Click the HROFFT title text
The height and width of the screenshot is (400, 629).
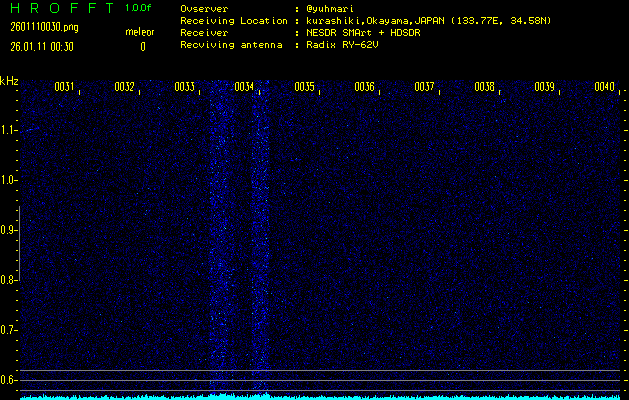click(59, 9)
